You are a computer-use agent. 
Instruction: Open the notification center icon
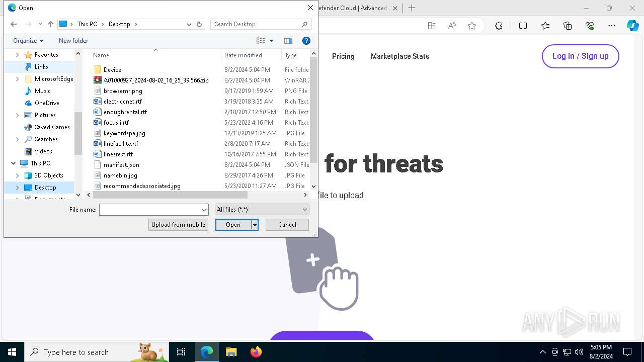click(x=627, y=352)
